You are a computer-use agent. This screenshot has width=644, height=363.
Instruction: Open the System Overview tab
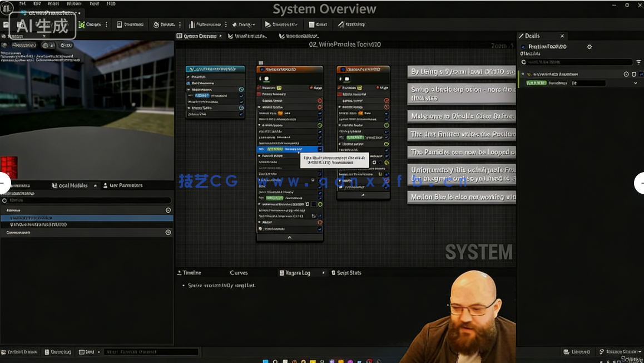pyautogui.click(x=199, y=36)
